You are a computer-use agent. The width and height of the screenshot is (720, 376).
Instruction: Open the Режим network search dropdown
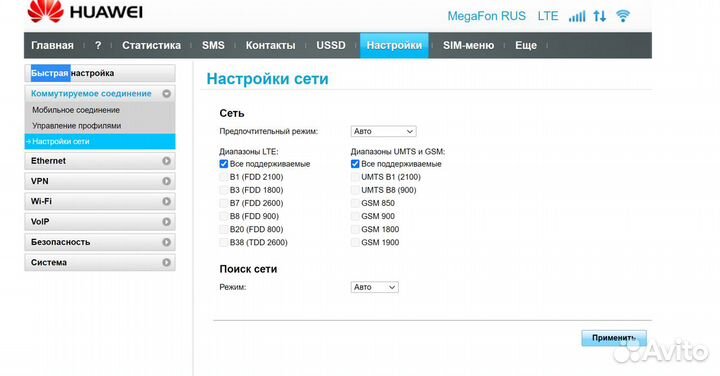(x=374, y=287)
